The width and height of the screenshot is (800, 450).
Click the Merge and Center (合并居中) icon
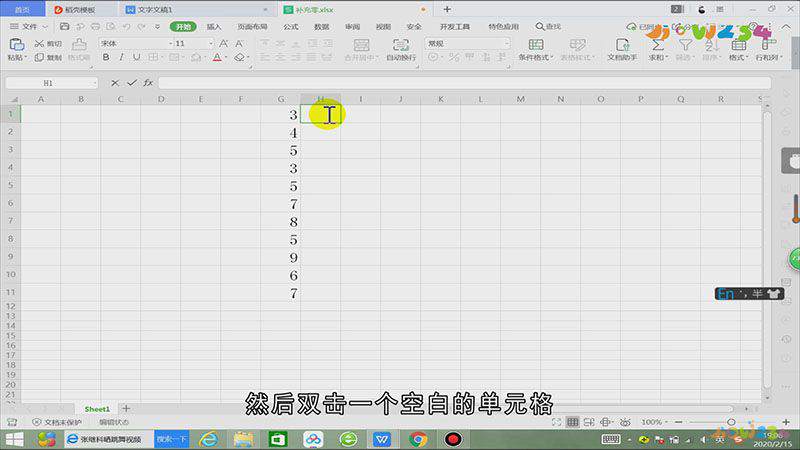click(x=361, y=45)
